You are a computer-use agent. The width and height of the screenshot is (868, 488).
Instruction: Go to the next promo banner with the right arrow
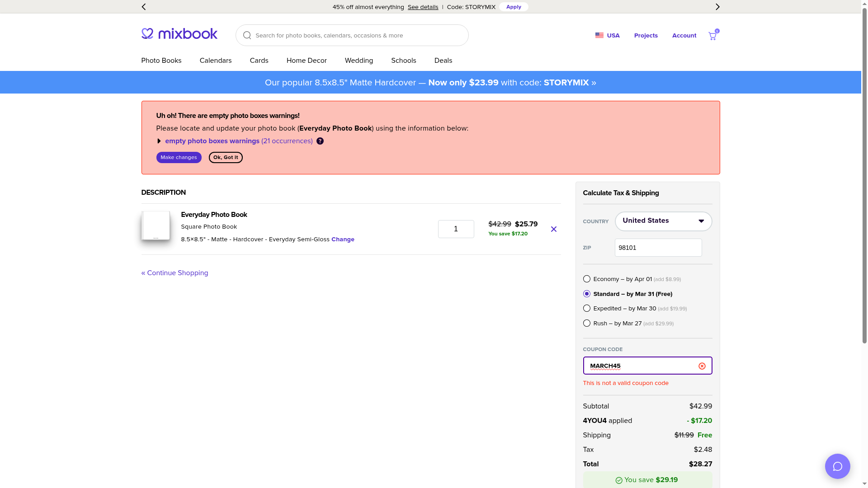click(717, 7)
